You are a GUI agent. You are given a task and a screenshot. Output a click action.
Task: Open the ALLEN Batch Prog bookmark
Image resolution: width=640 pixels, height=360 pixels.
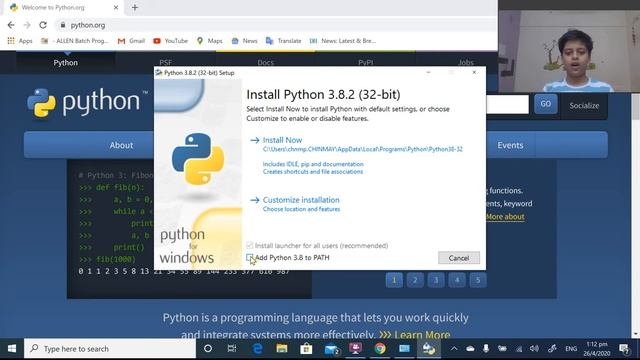(x=75, y=41)
